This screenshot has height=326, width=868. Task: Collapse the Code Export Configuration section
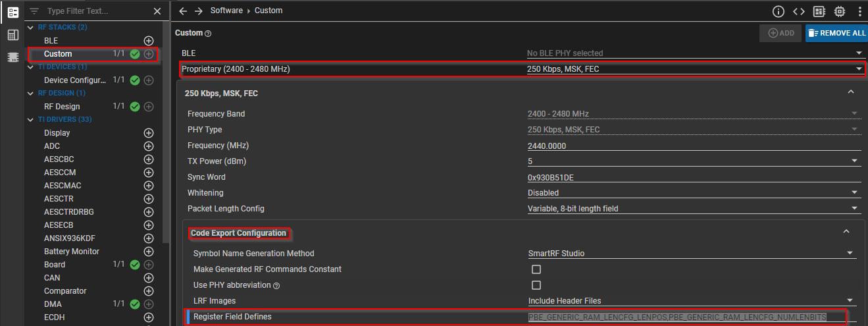coord(846,232)
